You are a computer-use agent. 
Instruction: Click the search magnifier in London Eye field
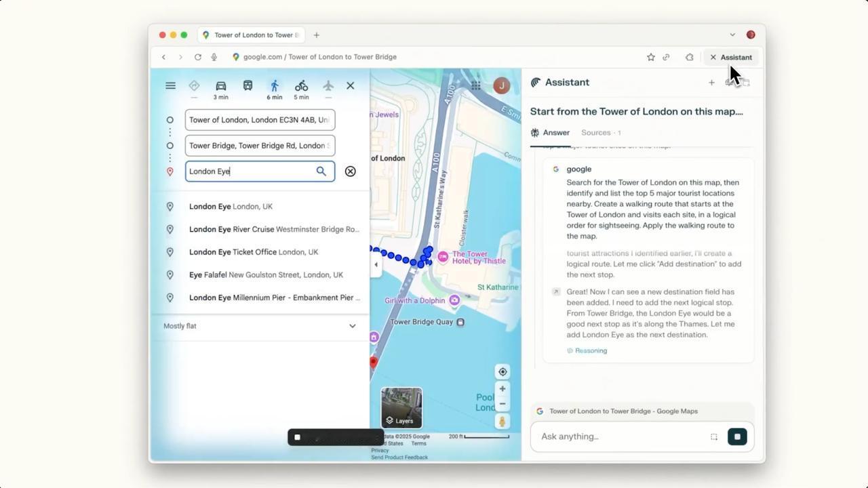(321, 171)
